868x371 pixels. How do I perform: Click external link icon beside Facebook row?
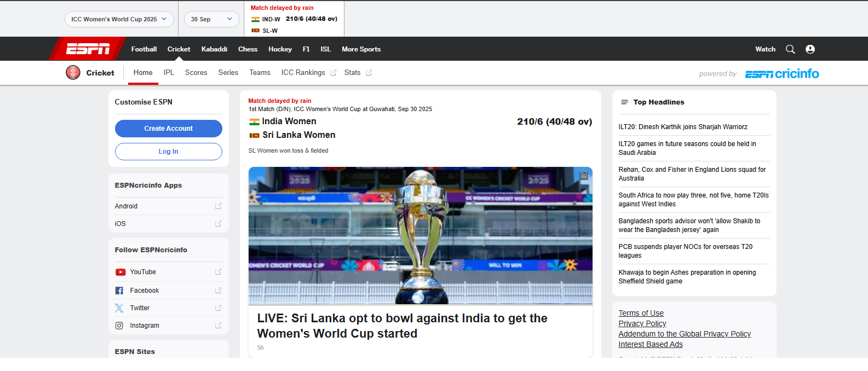[218, 291]
